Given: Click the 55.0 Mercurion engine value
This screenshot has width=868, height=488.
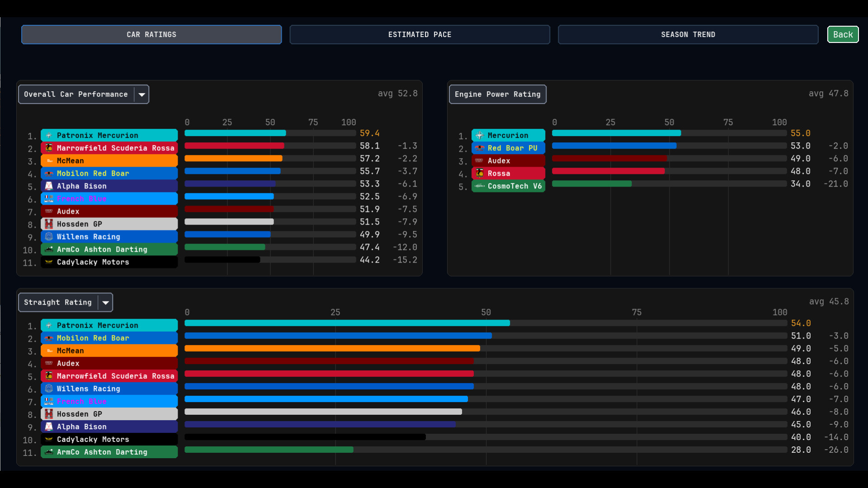Looking at the screenshot, I should (x=800, y=133).
